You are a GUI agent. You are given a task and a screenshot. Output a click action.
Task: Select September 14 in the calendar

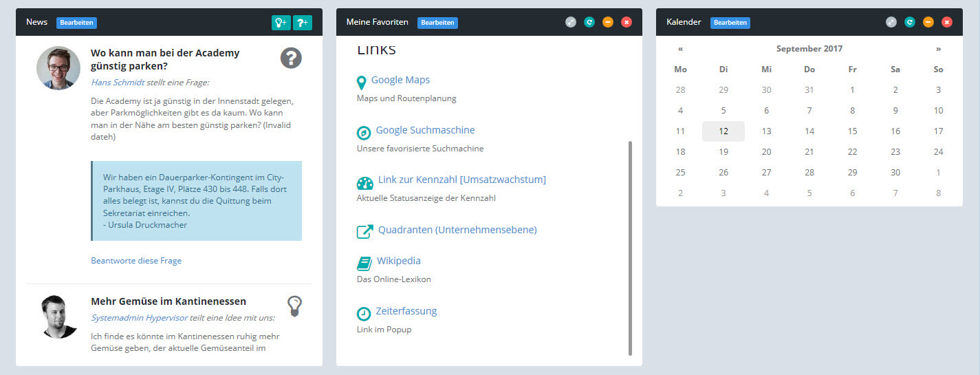(809, 131)
